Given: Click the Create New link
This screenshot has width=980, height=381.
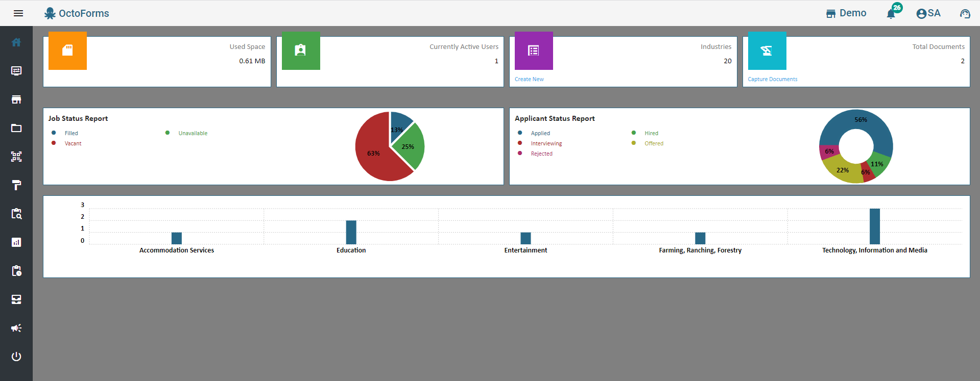Looking at the screenshot, I should tap(529, 79).
